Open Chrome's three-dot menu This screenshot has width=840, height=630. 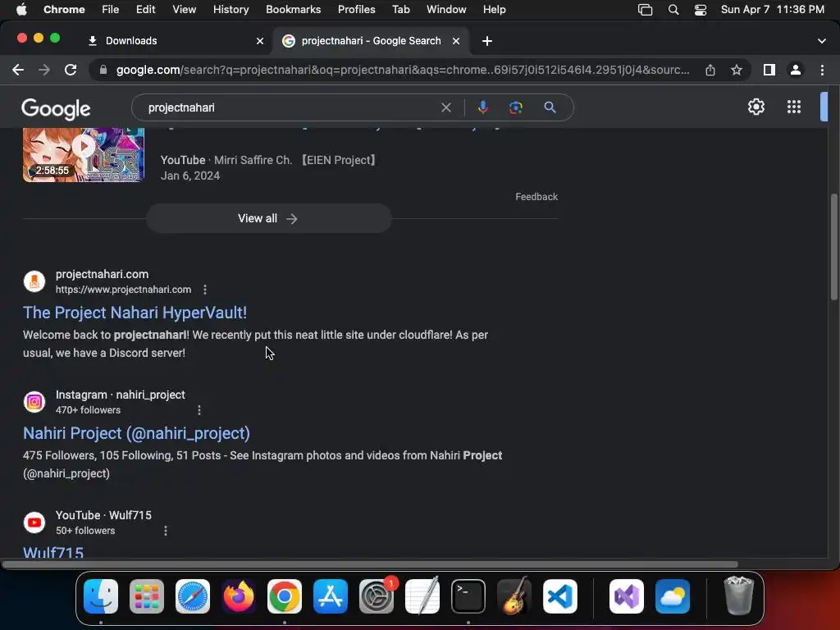[x=822, y=70]
